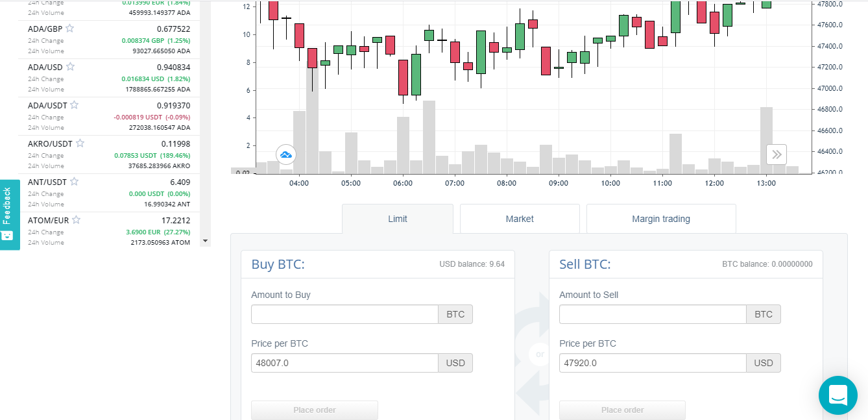Toggle favorite star for ADA/USD

coord(70,67)
